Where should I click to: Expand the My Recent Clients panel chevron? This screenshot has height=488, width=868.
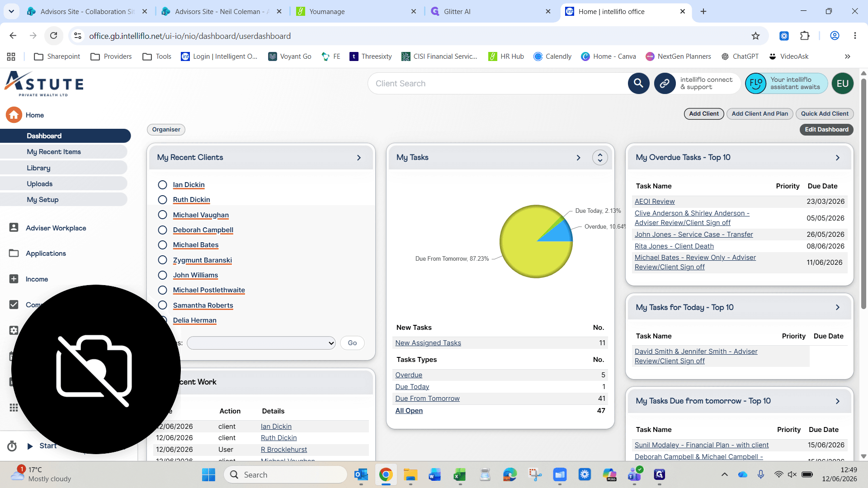coord(359,158)
